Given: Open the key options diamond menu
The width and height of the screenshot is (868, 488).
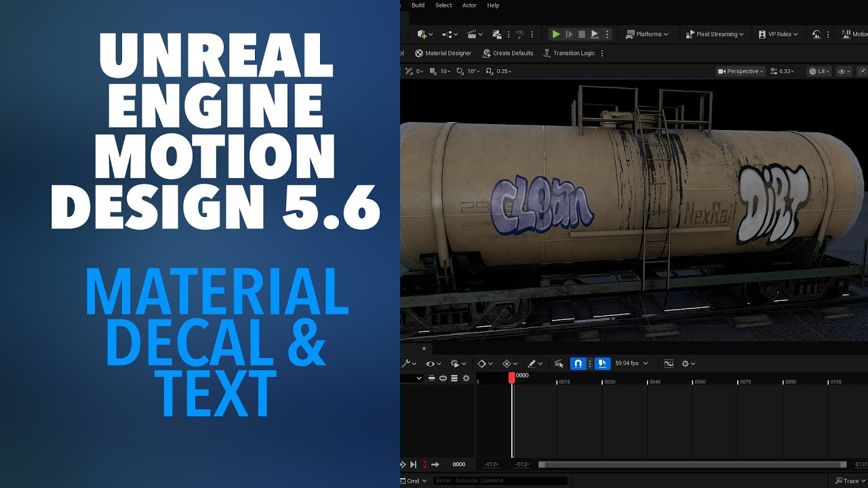Looking at the screenshot, I should tap(485, 363).
